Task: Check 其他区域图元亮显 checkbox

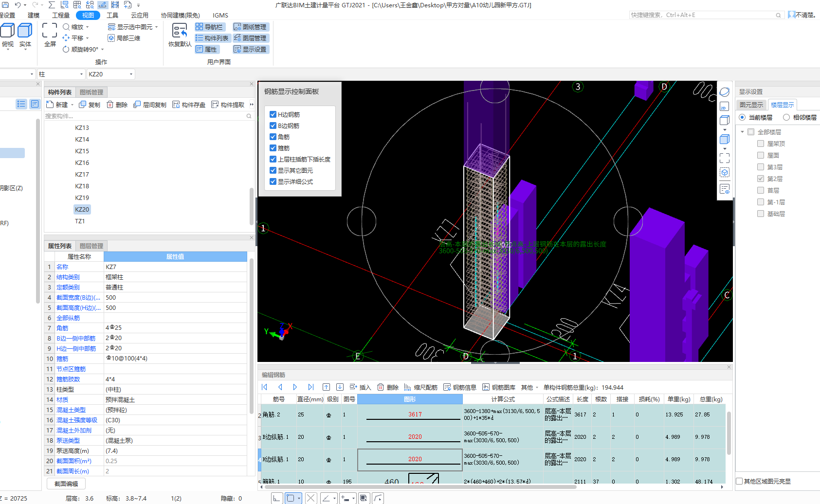Action: 739,481
